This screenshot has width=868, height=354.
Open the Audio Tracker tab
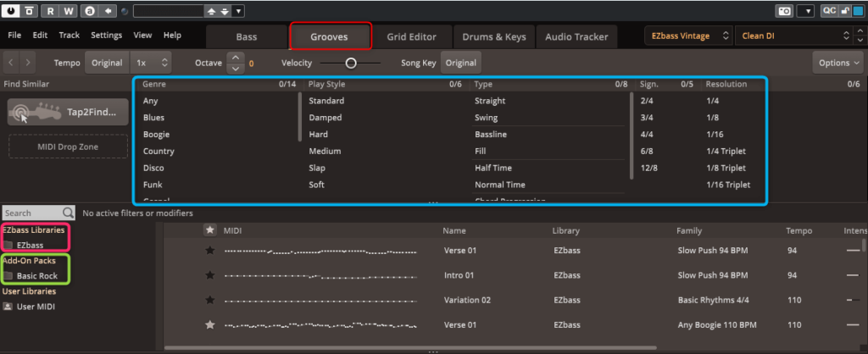click(576, 36)
